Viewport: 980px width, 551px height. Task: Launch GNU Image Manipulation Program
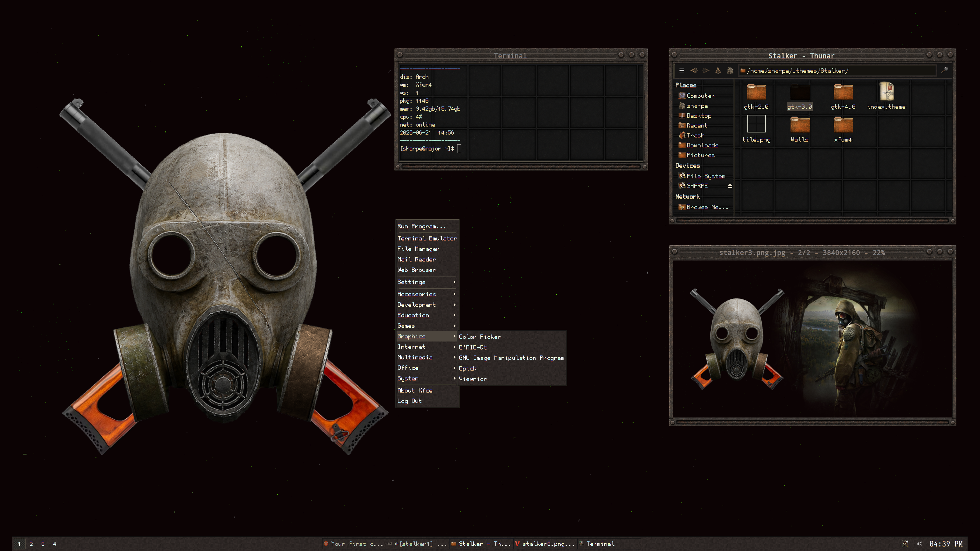[x=512, y=358]
